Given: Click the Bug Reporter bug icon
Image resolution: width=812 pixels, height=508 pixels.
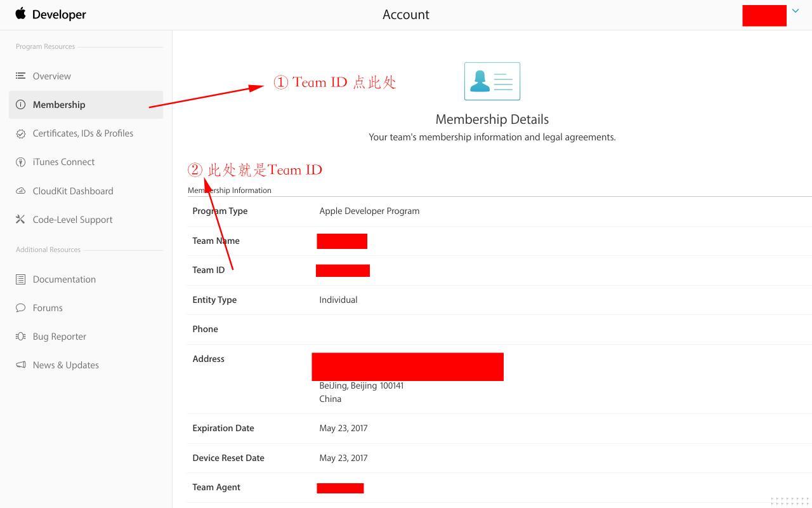Looking at the screenshot, I should point(21,337).
